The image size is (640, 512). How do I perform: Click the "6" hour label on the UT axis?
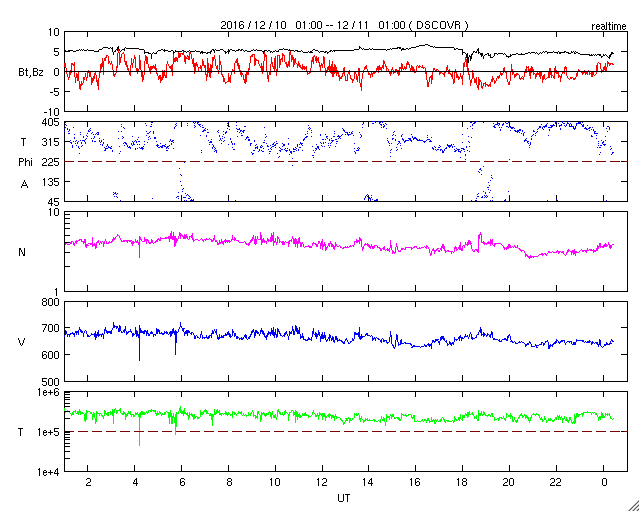coord(182,483)
